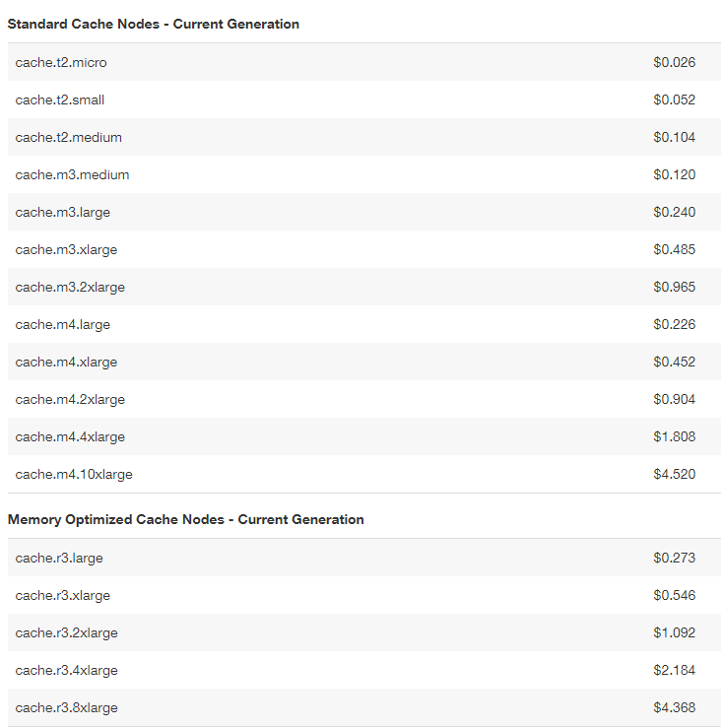Click the $0.240 price for cache.m3.large
This screenshot has width=721, height=728.
coord(674,212)
